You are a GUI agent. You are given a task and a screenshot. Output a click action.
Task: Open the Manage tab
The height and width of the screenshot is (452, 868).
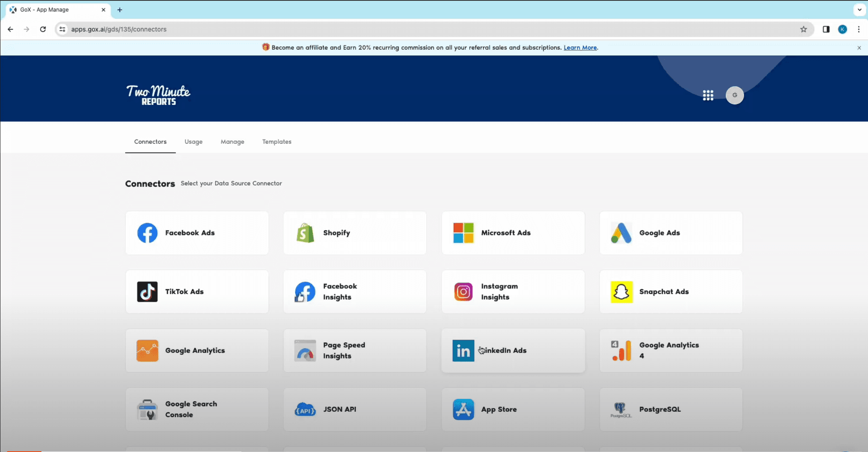(232, 142)
